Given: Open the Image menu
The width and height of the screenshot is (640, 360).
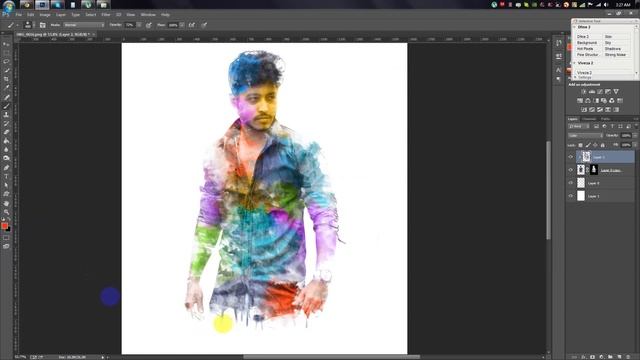Looking at the screenshot, I should pyautogui.click(x=45, y=15).
